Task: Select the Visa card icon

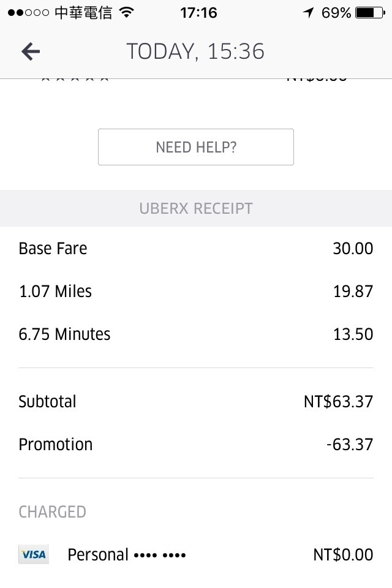Action: (x=33, y=554)
